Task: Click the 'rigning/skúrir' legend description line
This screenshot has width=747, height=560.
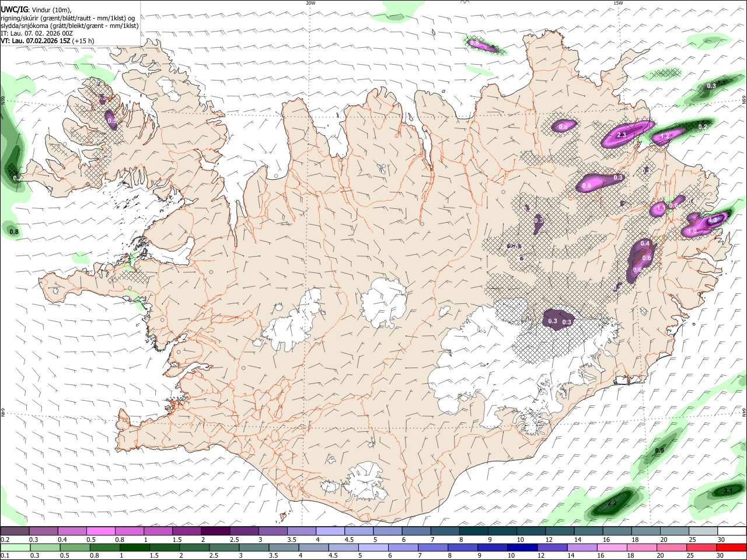Action: pyautogui.click(x=68, y=18)
